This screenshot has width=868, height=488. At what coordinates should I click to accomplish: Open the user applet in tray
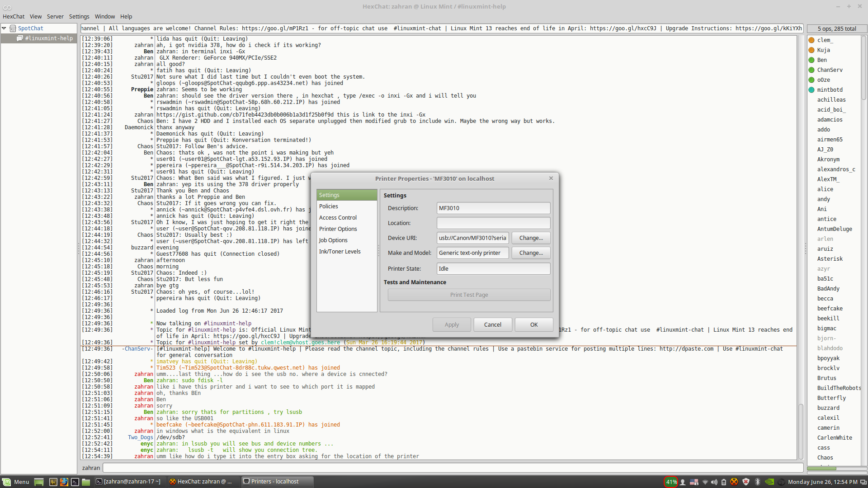683,482
